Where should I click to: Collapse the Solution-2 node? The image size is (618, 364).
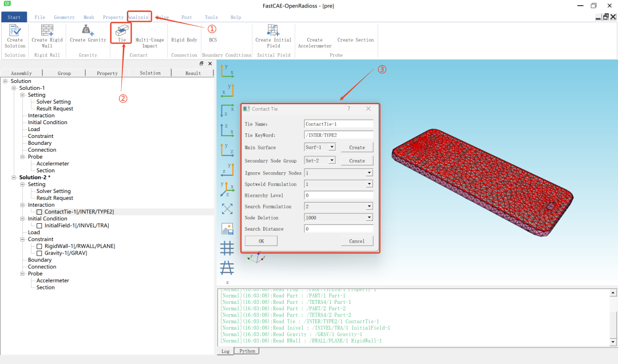[14, 177]
